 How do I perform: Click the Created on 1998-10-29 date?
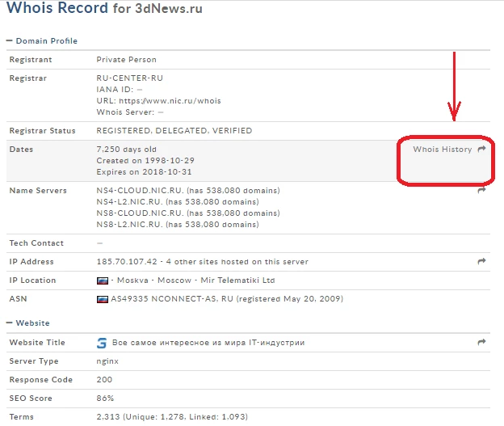(x=145, y=161)
